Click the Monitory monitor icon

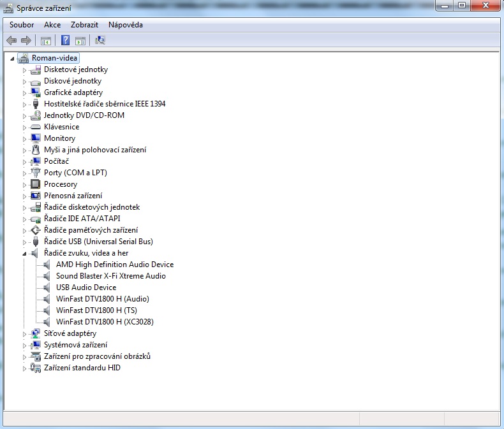point(36,138)
